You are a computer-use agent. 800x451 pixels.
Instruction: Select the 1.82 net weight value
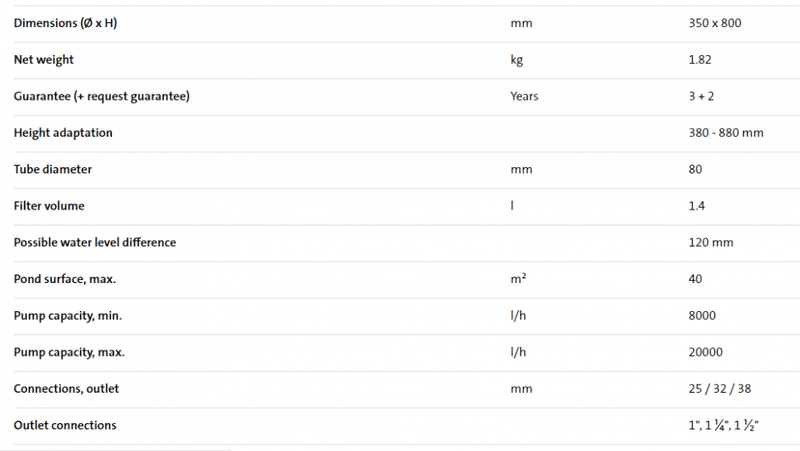coord(700,60)
